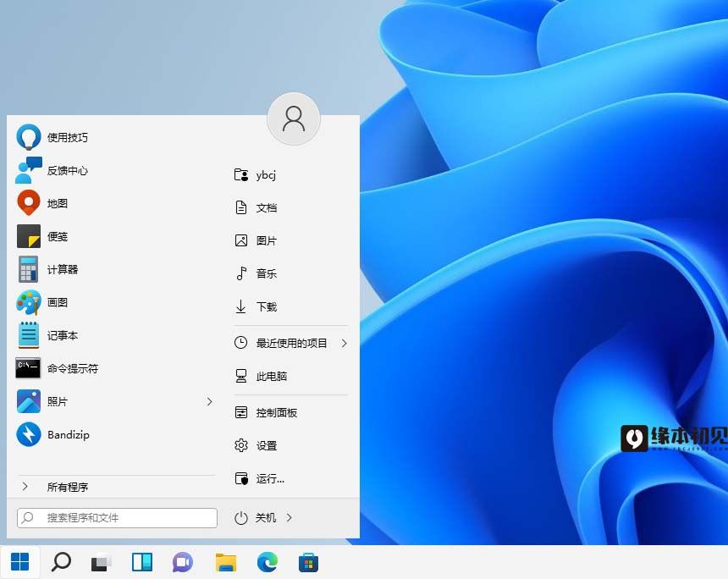Click the 画图 program label

pos(57,302)
